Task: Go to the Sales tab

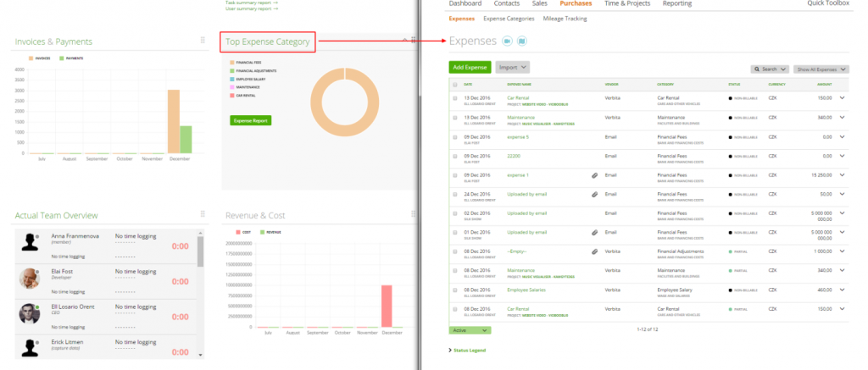Action: [x=540, y=3]
